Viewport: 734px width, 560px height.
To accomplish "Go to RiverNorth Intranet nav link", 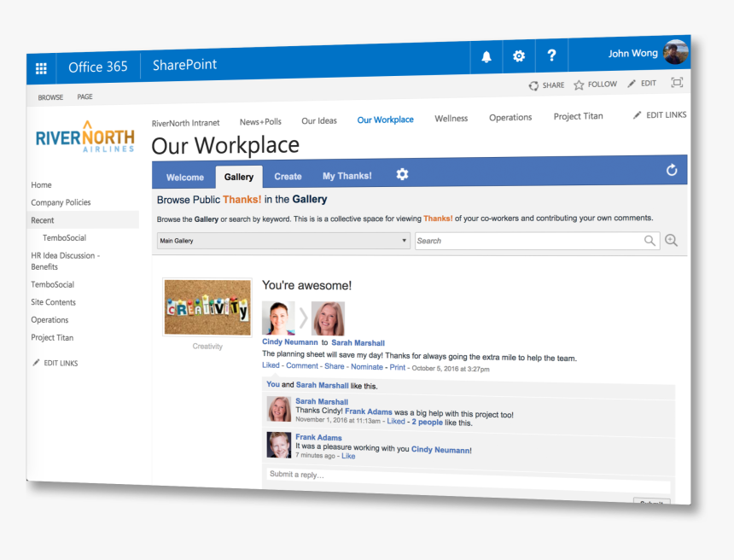I will click(185, 123).
